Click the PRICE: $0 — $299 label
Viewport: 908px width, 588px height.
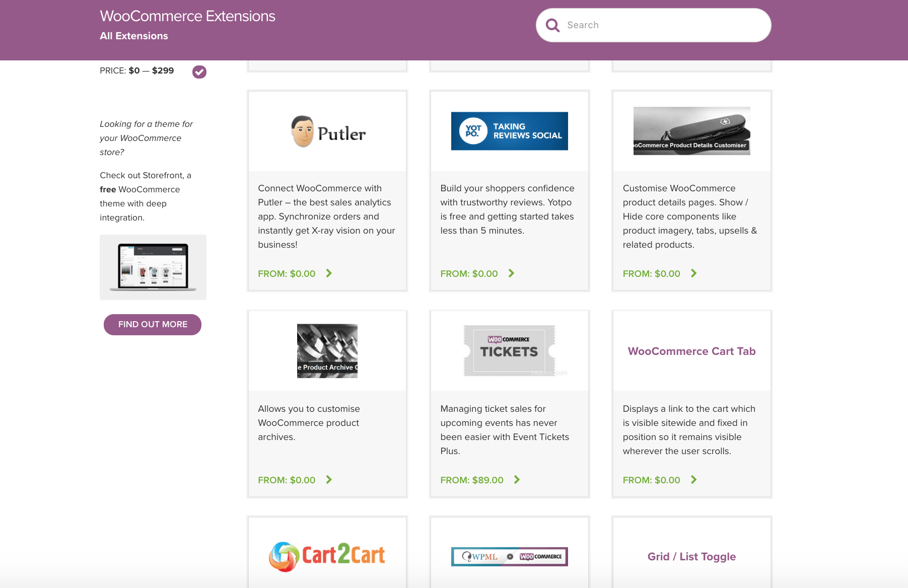tap(137, 70)
